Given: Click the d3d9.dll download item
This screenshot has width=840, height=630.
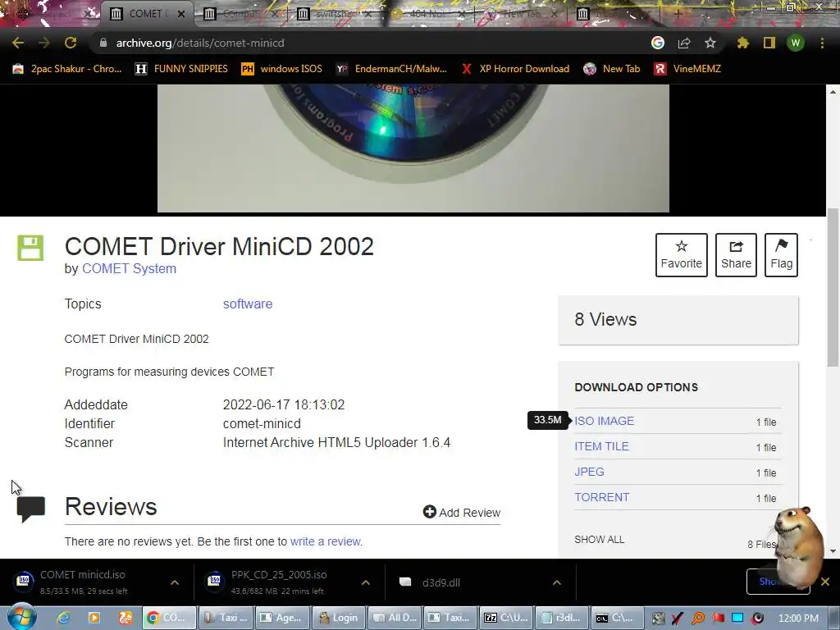Looking at the screenshot, I should (x=441, y=582).
